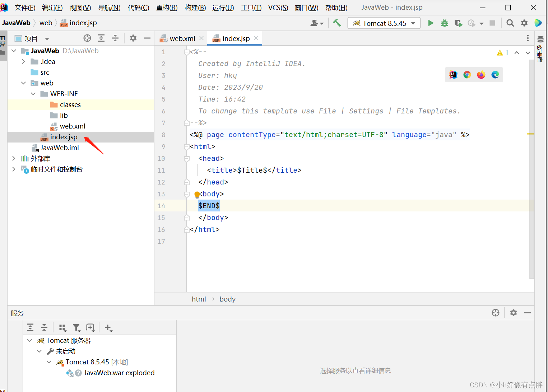Image resolution: width=548 pixels, height=392 pixels.
Task: Preview page in Edge browser
Action: 495,75
